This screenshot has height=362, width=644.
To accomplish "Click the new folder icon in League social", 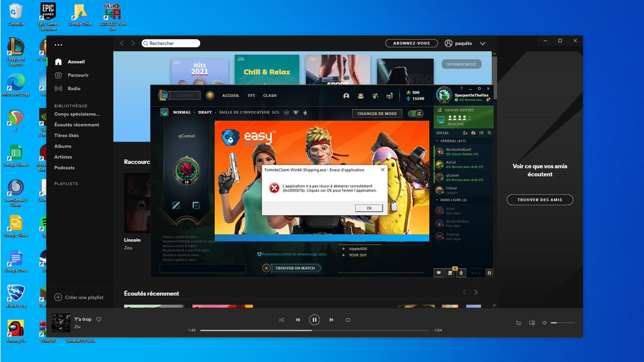I will 474,132.
